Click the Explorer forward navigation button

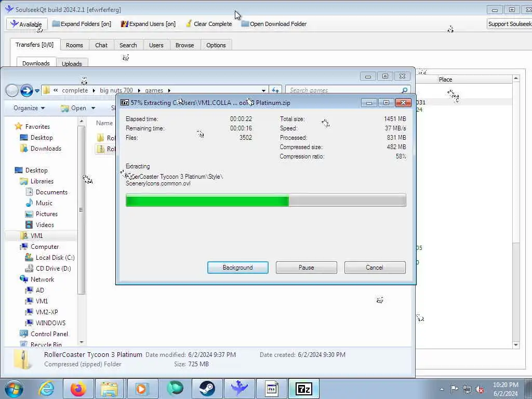click(26, 90)
